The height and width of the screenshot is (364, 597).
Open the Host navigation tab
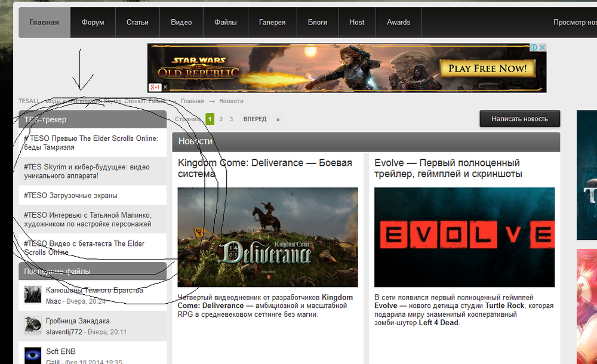click(357, 23)
